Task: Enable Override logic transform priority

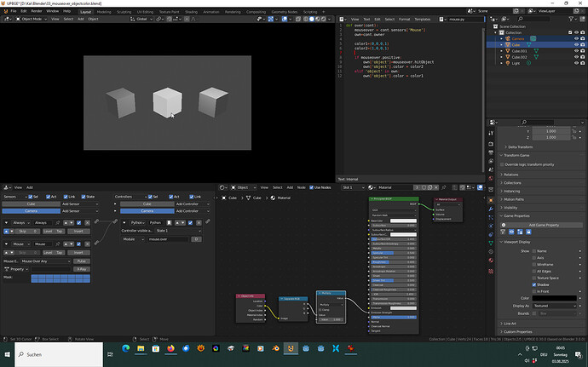Action: (x=502, y=164)
